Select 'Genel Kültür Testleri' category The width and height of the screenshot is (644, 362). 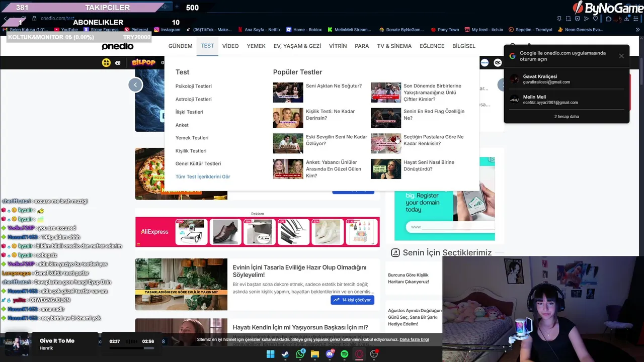198,163
